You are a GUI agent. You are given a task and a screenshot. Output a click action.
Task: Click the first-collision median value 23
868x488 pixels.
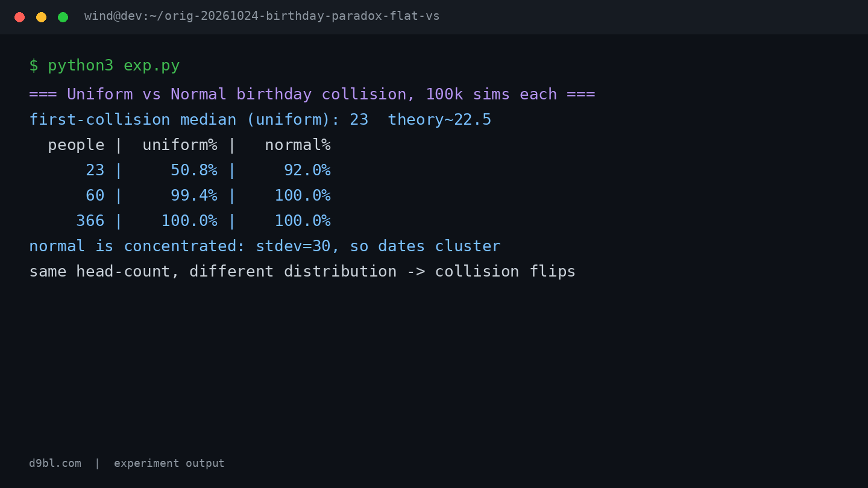pos(359,119)
